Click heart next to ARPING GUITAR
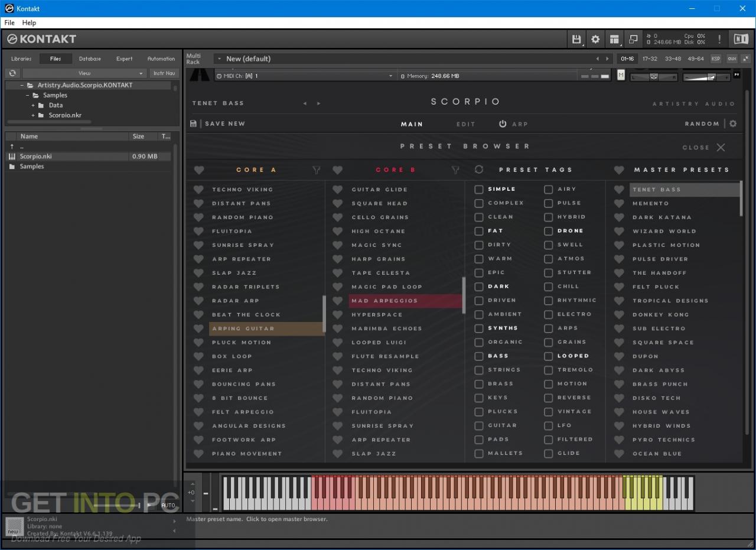 click(198, 328)
